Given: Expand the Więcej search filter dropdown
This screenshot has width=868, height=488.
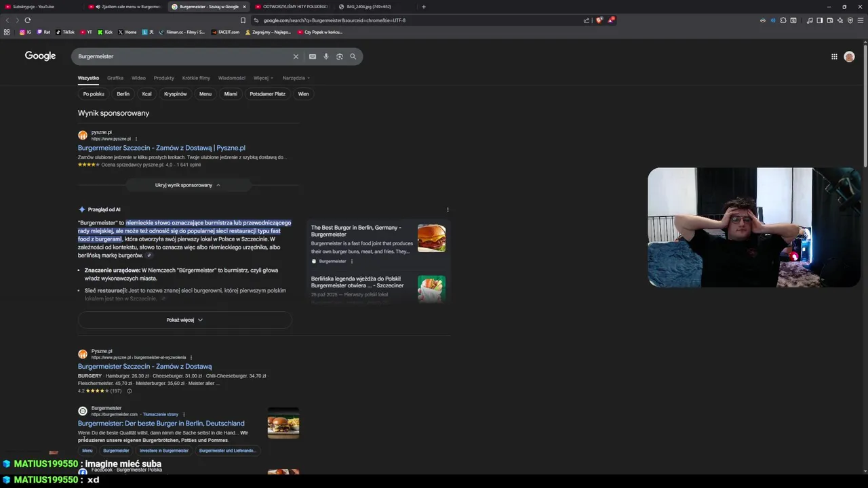Looking at the screenshot, I should click(x=262, y=78).
